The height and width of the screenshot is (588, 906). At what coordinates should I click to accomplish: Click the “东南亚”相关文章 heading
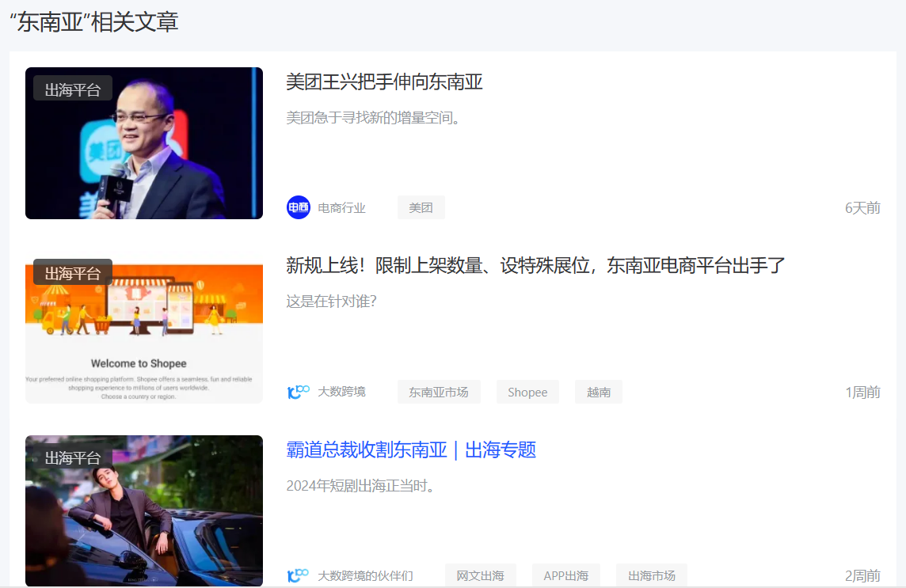94,22
